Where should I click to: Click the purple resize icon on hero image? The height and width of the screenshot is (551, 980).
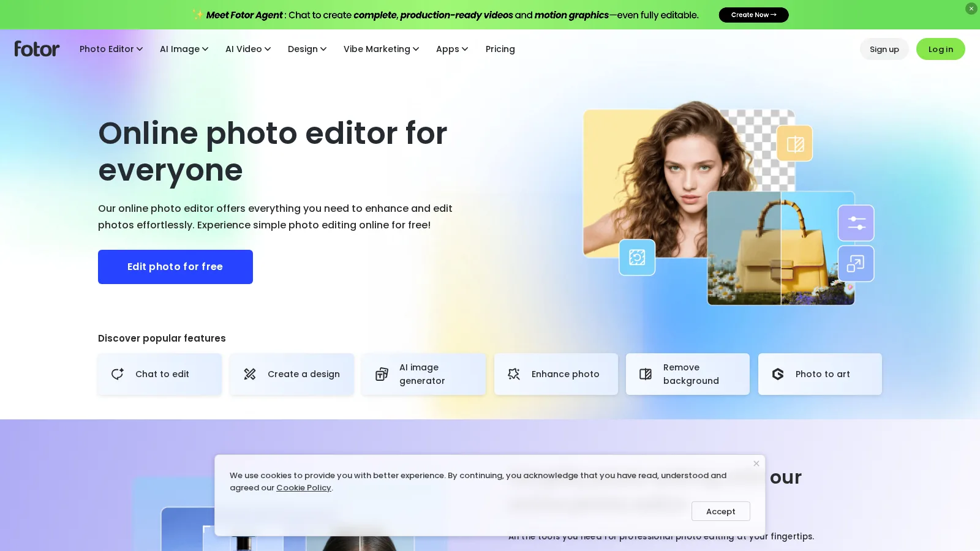[x=856, y=263]
